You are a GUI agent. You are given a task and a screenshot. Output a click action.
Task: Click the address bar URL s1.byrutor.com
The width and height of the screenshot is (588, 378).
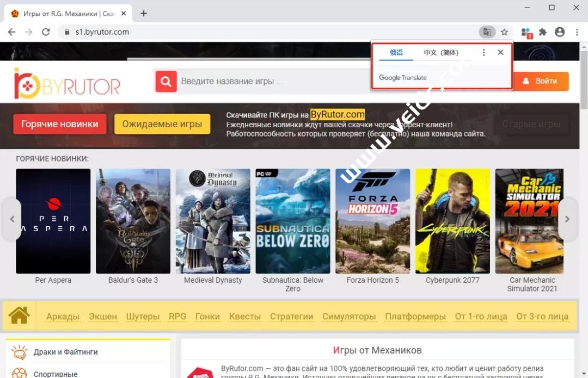[102, 32]
